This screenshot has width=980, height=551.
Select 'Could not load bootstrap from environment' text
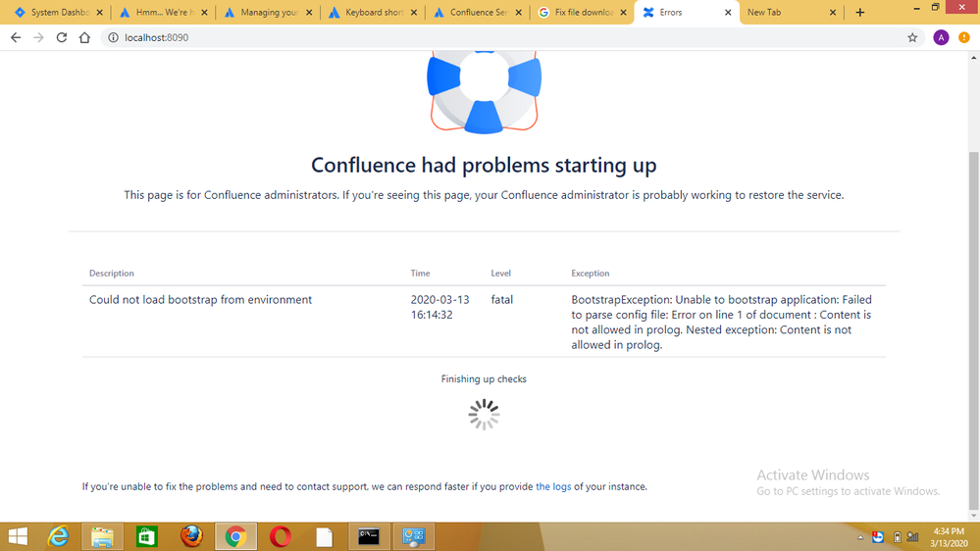coord(200,300)
